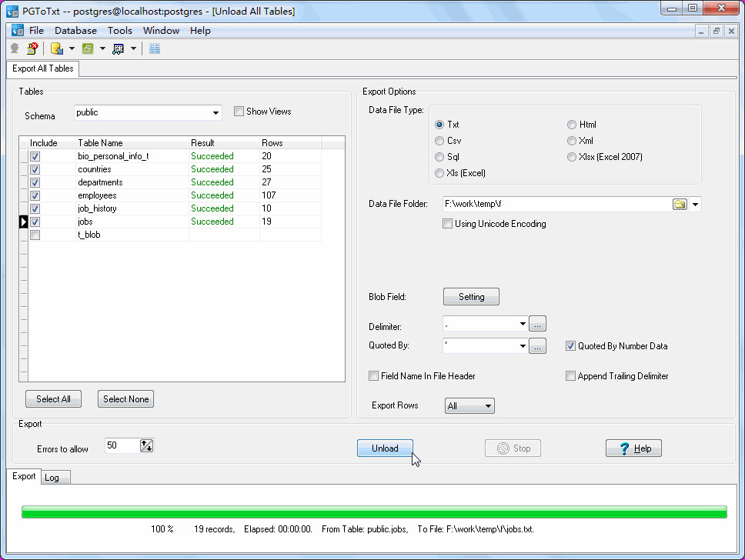Screen dimensions: 745x560
Task: Check Include for t_blob table
Action: pos(35,235)
